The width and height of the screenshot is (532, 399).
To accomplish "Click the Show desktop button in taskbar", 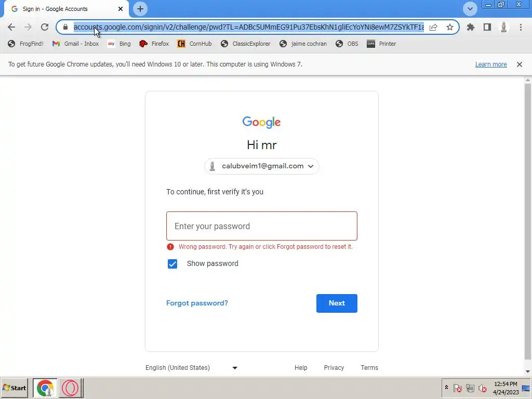I will 526,388.
